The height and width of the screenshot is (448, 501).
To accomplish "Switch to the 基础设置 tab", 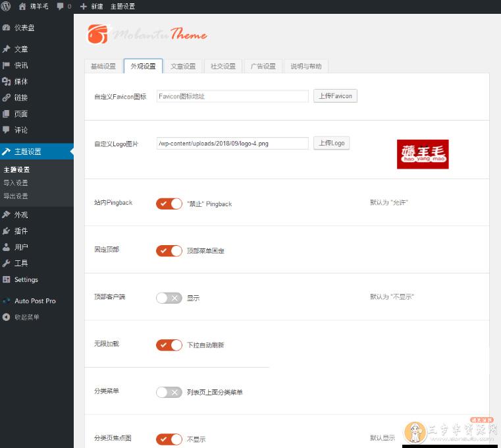I will tap(103, 67).
